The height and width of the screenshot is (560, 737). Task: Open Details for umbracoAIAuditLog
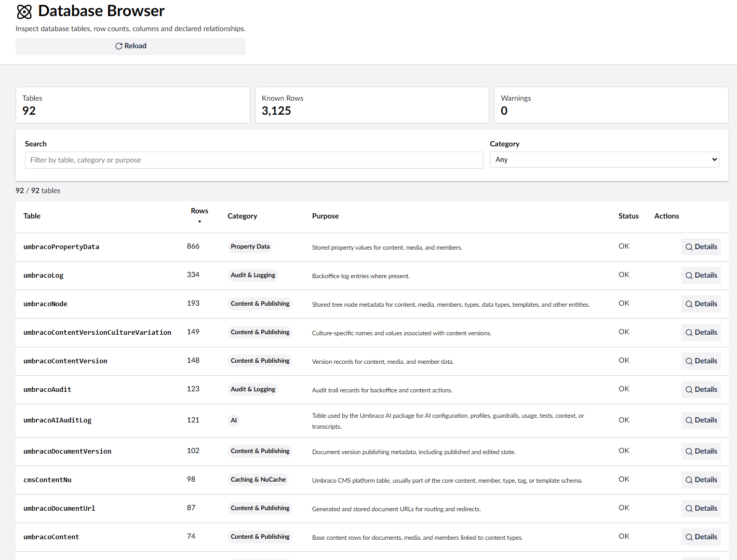(x=701, y=420)
